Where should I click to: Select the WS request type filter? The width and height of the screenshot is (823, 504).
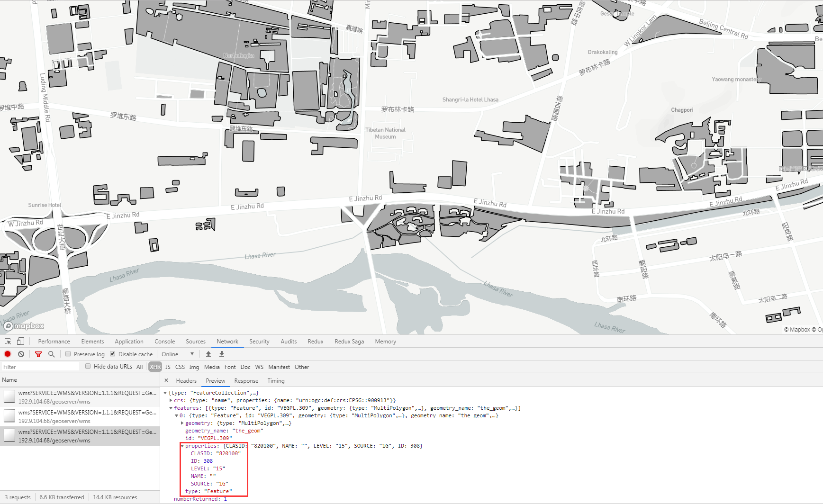pos(259,367)
